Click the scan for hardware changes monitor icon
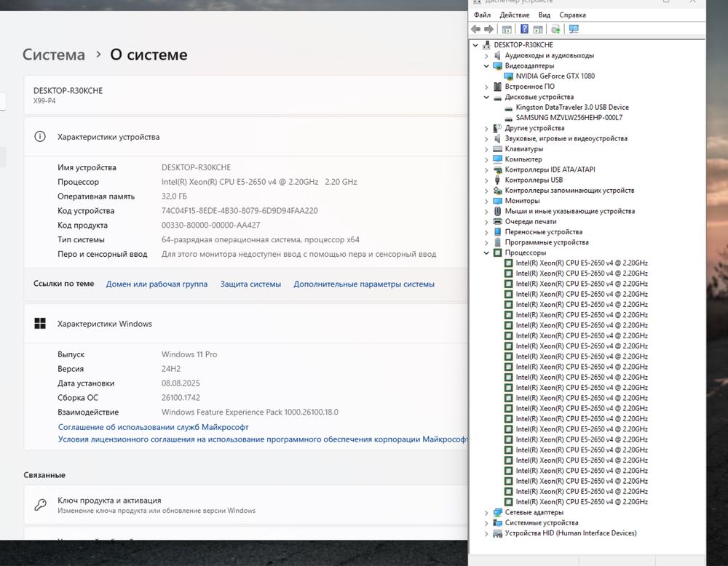This screenshot has width=728, height=566. point(574,29)
